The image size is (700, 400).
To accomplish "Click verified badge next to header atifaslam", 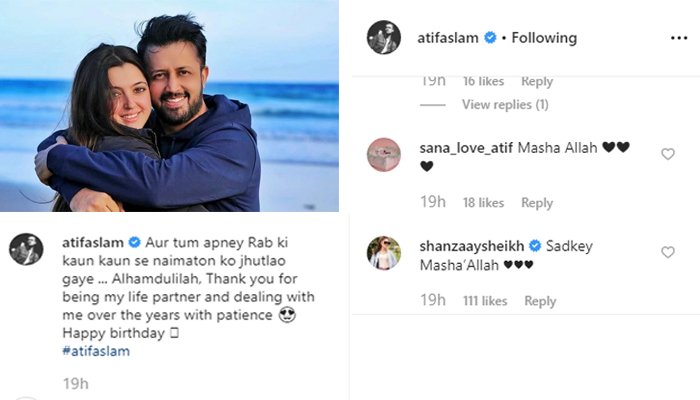I will pos(490,38).
